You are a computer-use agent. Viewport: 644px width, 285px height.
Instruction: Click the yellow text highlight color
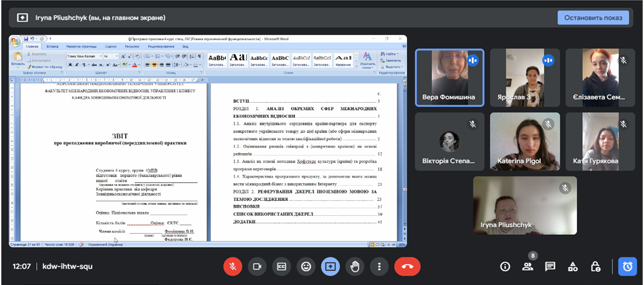[x=124, y=65]
